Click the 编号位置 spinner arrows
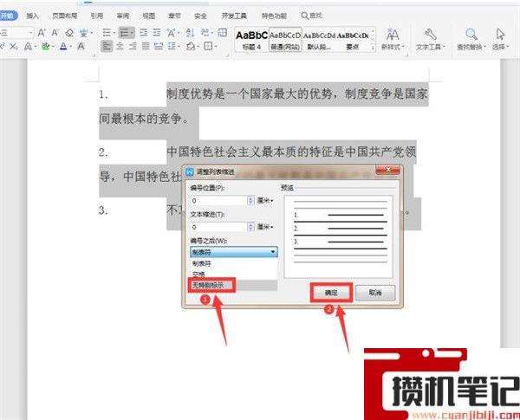Viewport: 520px width, 420px height. tap(251, 201)
